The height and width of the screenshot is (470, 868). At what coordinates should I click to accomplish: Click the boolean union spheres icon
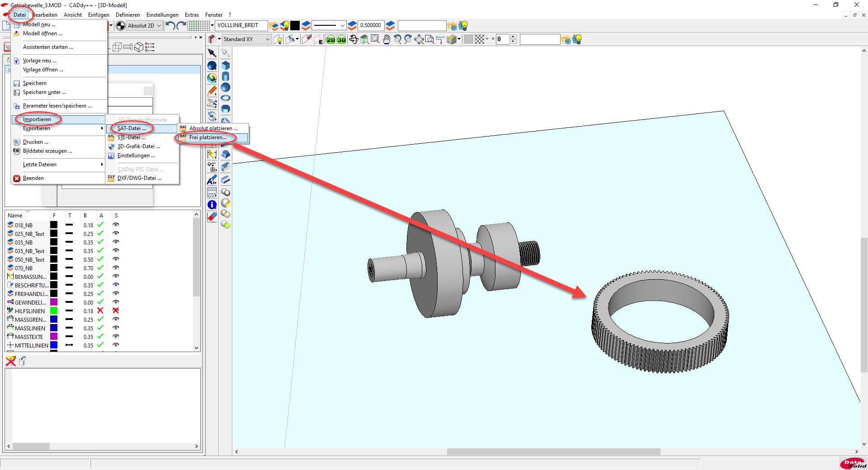226,193
